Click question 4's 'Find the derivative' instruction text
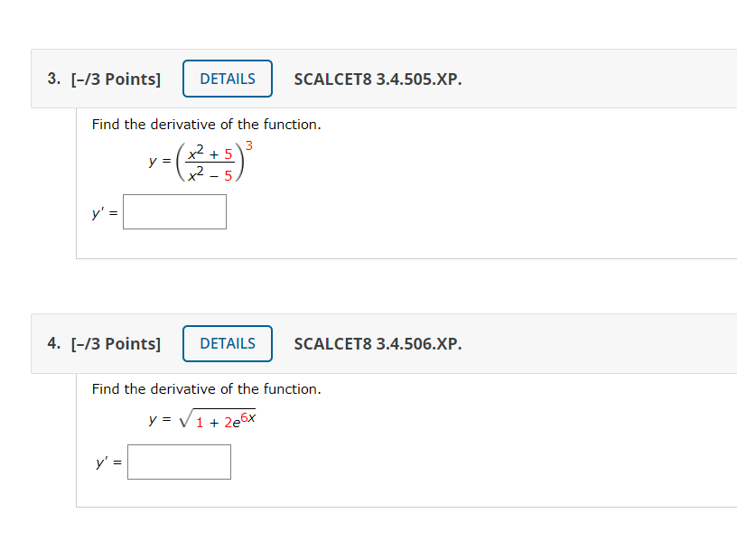737x560 pixels. click(x=206, y=389)
